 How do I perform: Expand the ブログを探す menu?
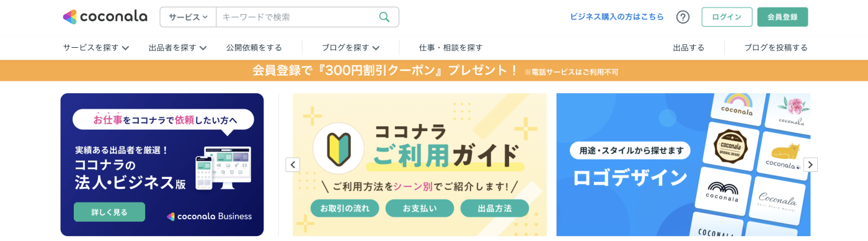351,47
